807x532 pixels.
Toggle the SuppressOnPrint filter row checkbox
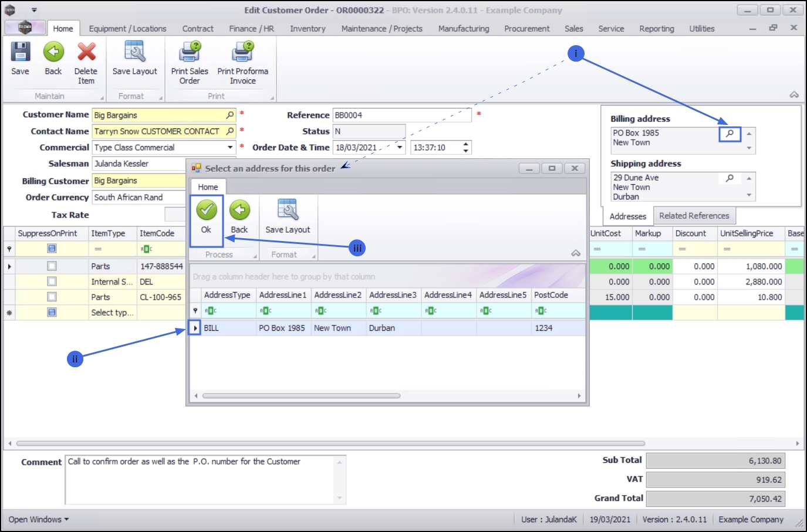click(52, 249)
